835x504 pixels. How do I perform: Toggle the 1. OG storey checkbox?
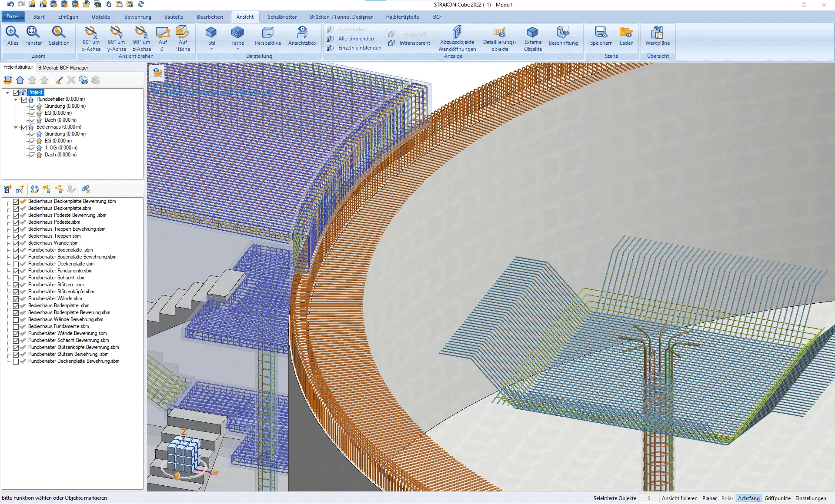pos(32,148)
